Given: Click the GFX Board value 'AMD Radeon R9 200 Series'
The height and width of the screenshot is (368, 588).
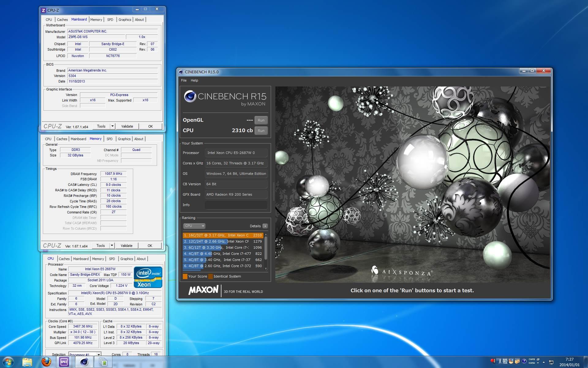Looking at the screenshot, I should tap(236, 194).
